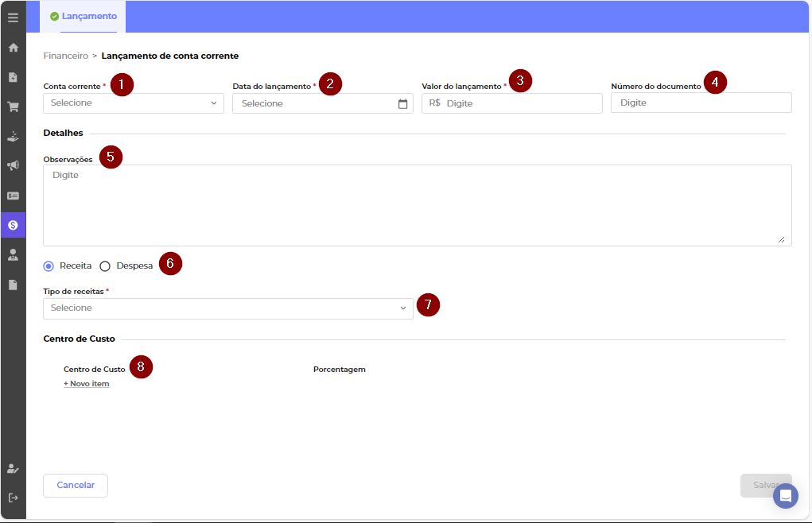Click inside the Observações text area
This screenshot has width=812, height=523.
tap(417, 205)
